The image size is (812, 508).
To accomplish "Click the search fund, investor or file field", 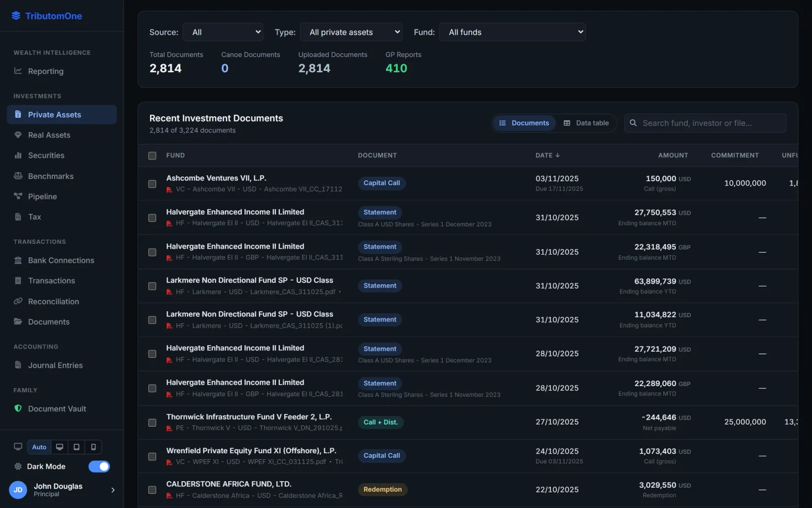I will point(705,123).
